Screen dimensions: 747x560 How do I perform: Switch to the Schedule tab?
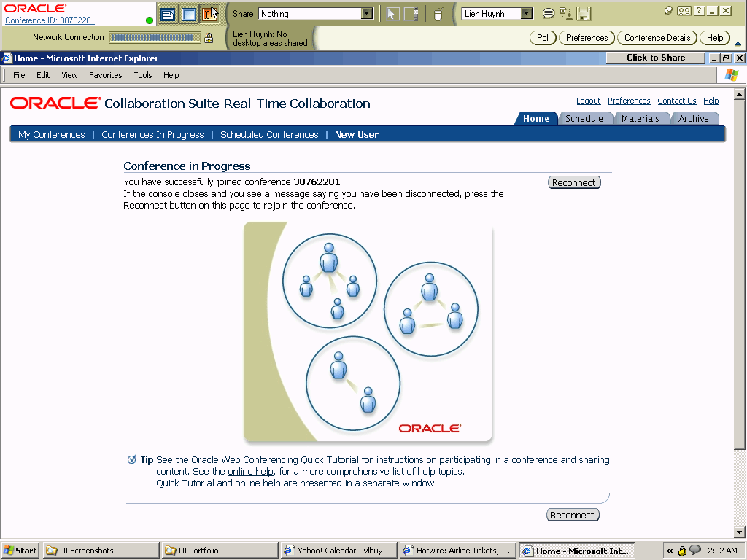584,119
